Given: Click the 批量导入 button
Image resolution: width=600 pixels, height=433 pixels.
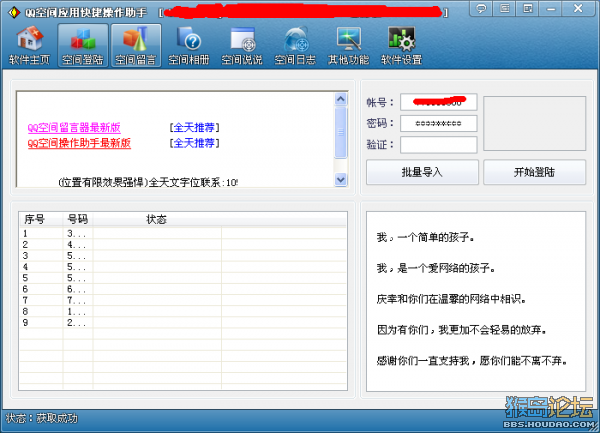Looking at the screenshot, I should [422, 172].
